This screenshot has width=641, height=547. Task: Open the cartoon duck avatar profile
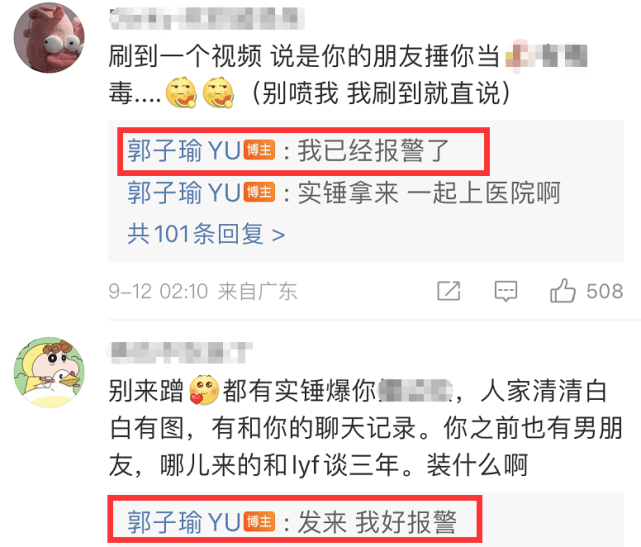[x=49, y=372]
